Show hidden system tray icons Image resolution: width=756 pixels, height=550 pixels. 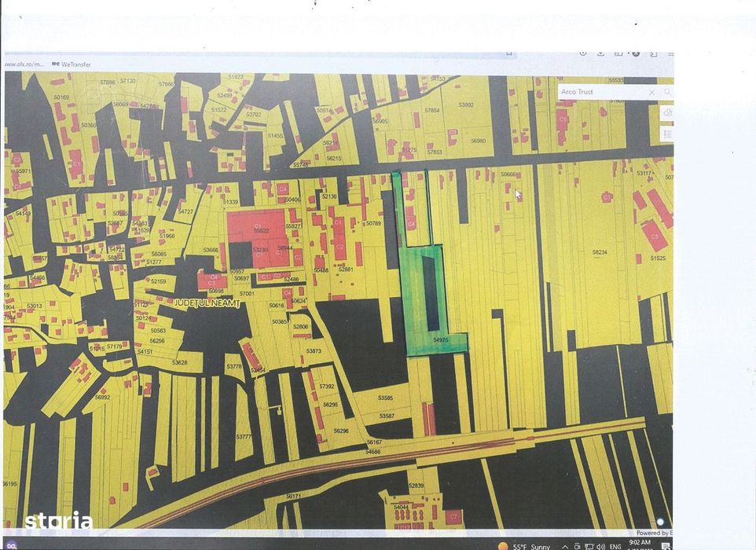(564, 547)
